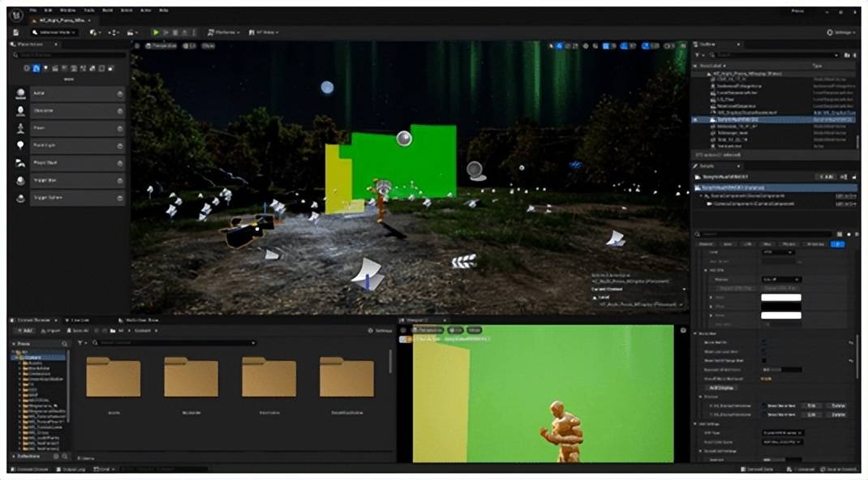Open the Settings dropdown at top right
The image size is (868, 480).
point(841,32)
